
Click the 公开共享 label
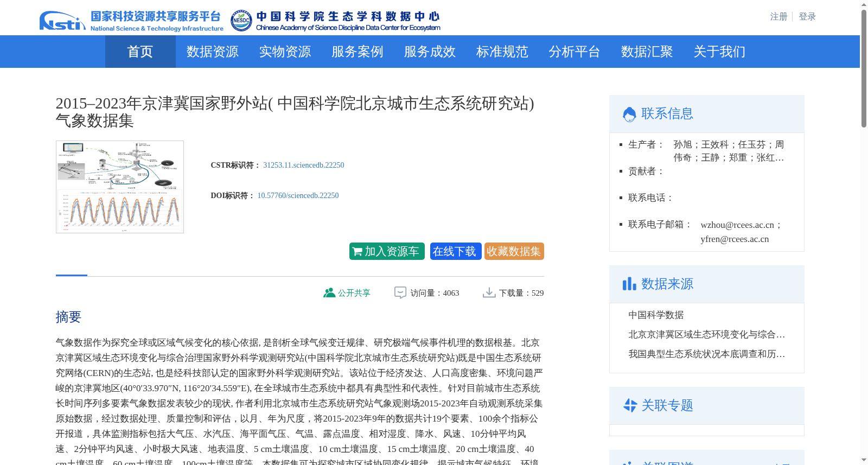tap(354, 292)
